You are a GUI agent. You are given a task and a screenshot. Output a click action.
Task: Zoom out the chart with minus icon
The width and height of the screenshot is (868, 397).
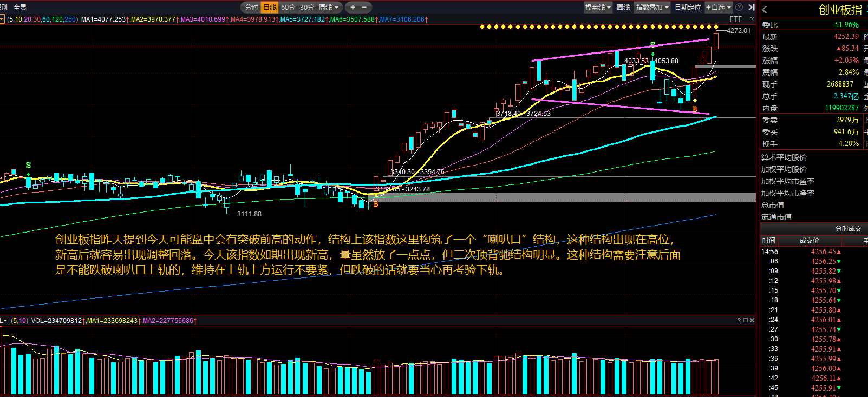point(364,7)
